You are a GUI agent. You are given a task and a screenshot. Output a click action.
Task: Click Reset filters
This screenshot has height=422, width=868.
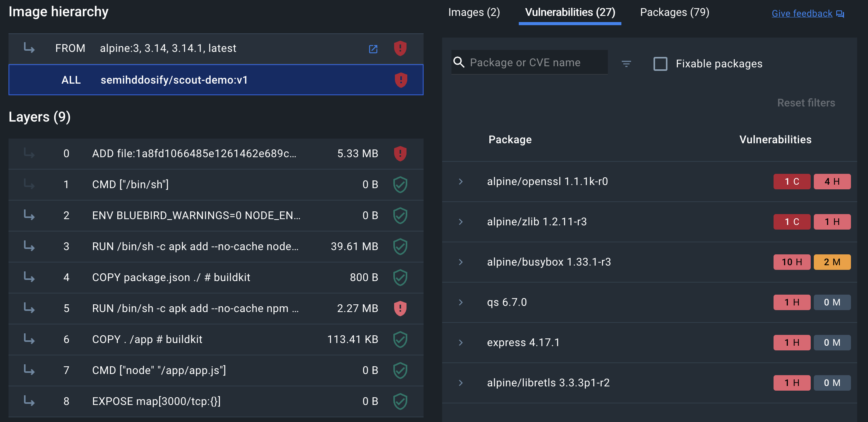(x=806, y=103)
